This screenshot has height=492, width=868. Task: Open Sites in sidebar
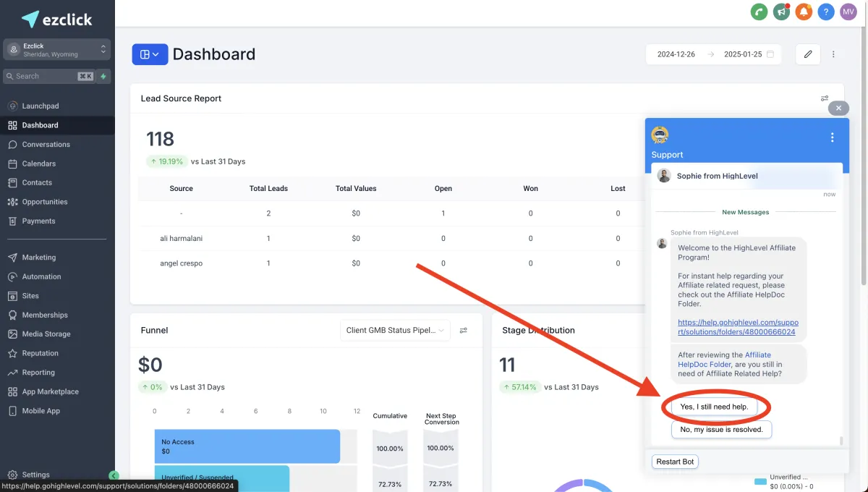[x=57, y=295]
